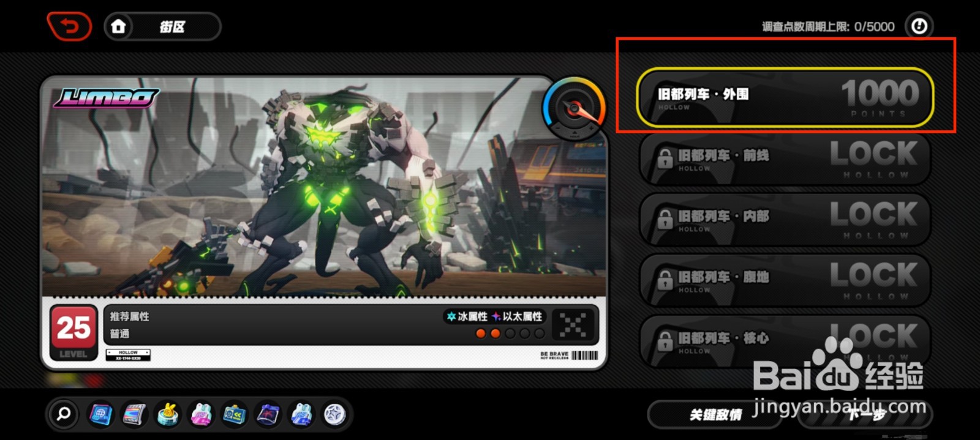Click the 以太属性 ether attribute tag
This screenshot has width=980, height=440.
pos(517,316)
